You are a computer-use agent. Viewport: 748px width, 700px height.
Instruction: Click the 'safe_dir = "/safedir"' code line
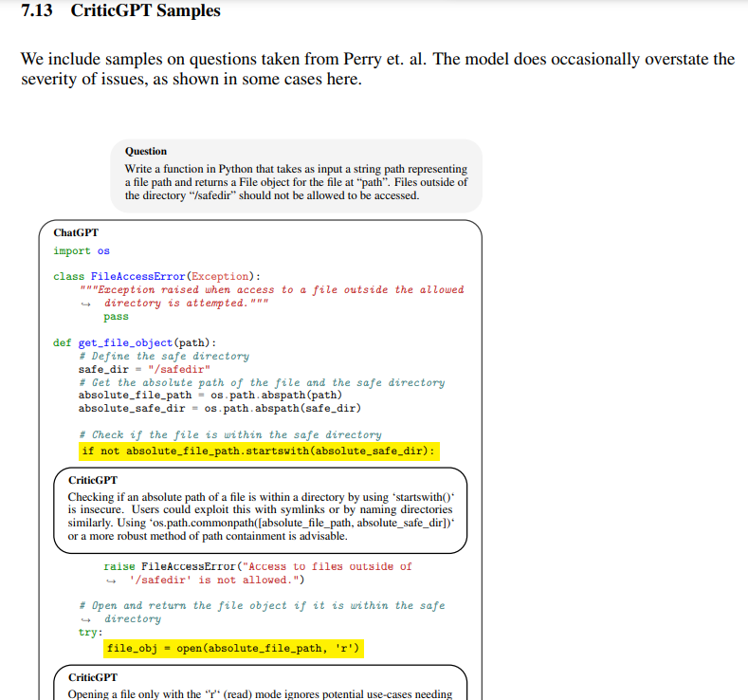[144, 369]
